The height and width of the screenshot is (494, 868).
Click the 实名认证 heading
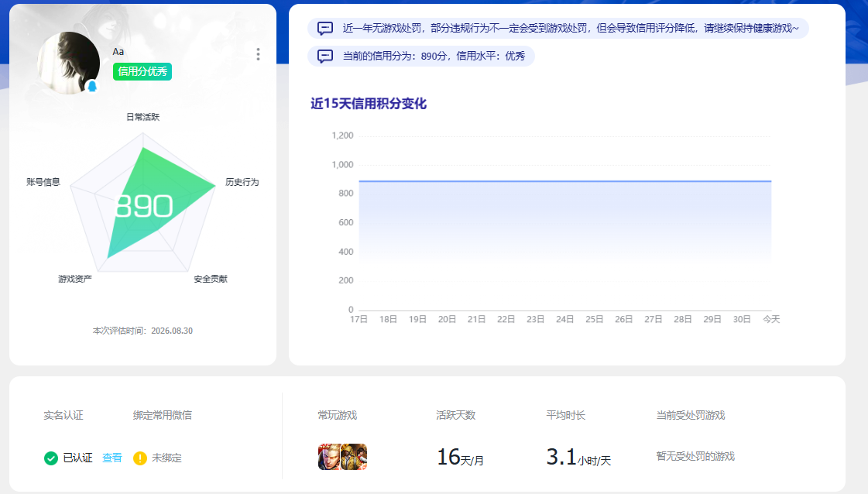click(x=63, y=415)
